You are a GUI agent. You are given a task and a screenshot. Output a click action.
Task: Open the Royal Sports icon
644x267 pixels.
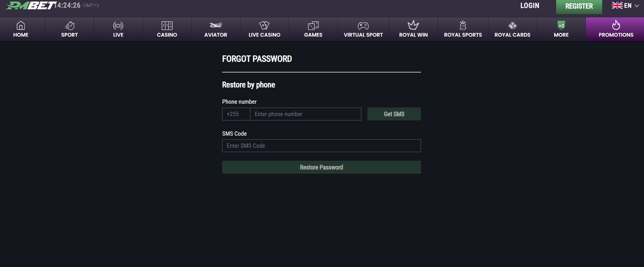click(463, 26)
